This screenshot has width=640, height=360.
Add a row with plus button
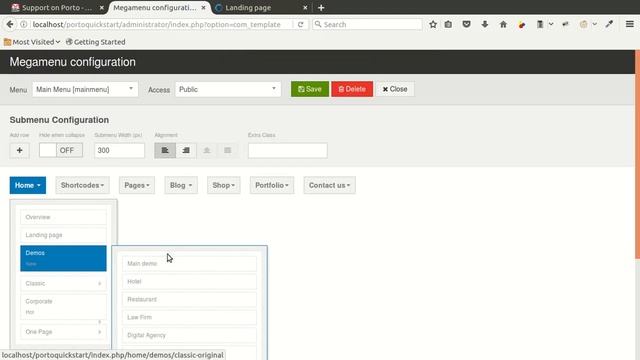[x=20, y=150]
